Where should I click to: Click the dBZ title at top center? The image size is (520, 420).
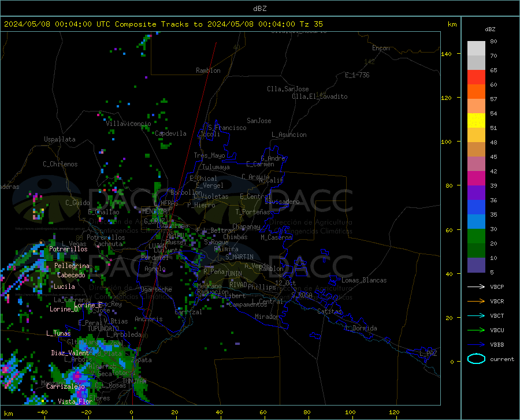[x=259, y=9]
